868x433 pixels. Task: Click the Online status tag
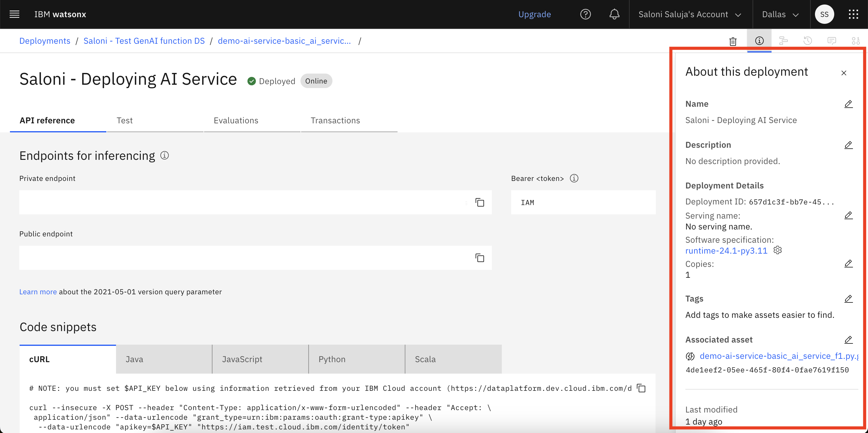click(x=316, y=81)
